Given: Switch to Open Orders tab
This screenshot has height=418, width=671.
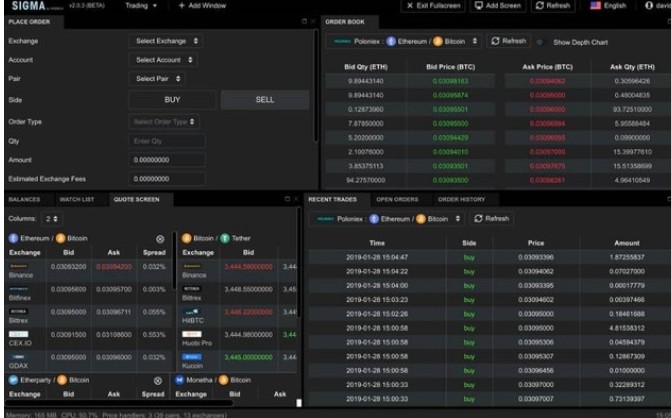Looking at the screenshot, I should click(397, 199).
